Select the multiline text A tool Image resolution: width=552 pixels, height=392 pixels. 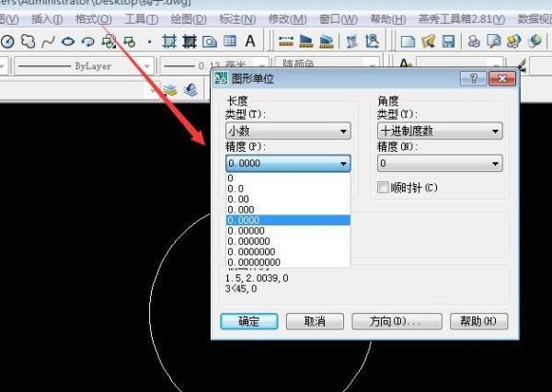click(x=250, y=41)
